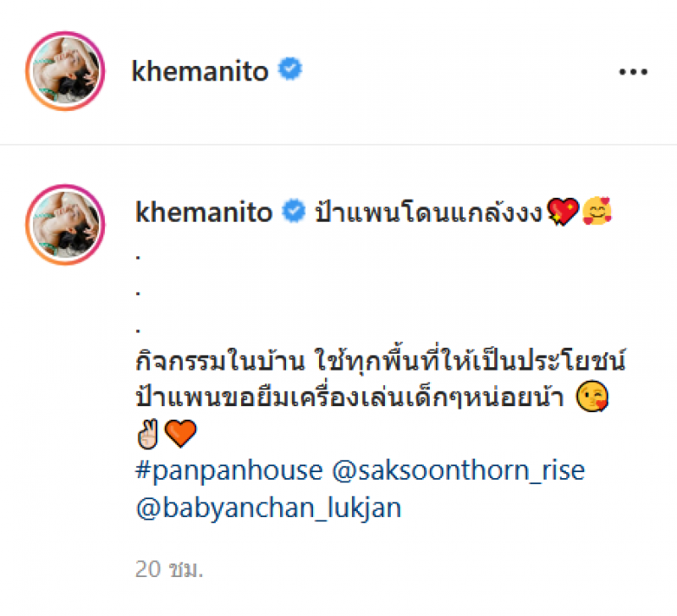
Task: Click the first dot separator line in caption
Action: (x=138, y=258)
